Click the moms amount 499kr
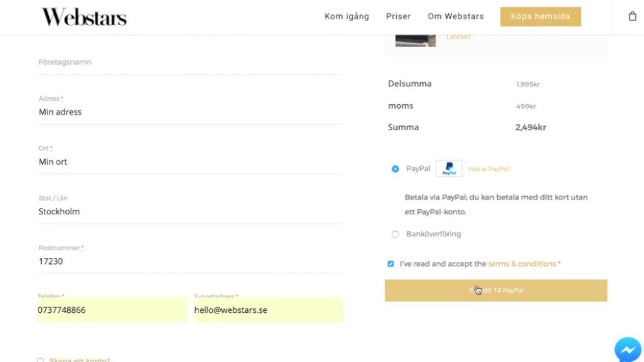Viewport: 644px width, 362px height. [x=526, y=106]
